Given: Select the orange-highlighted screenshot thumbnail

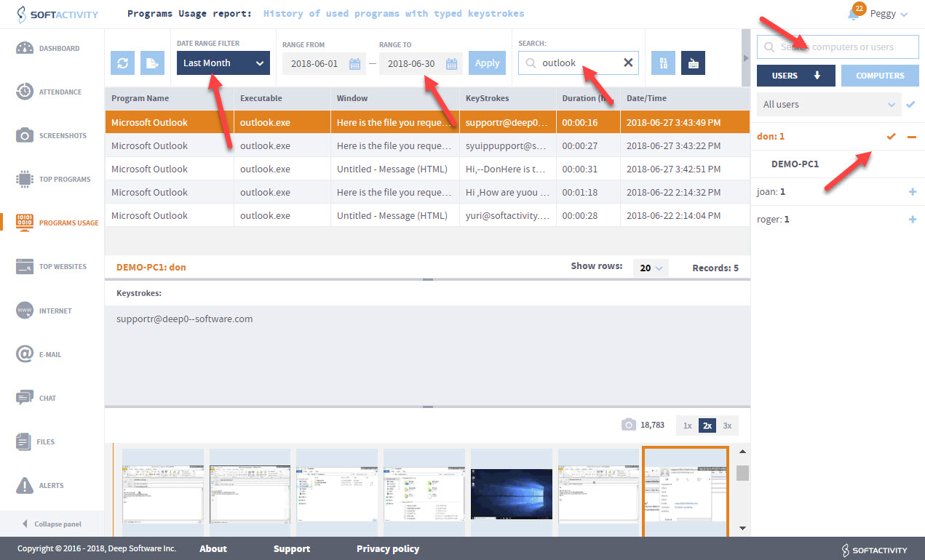Looking at the screenshot, I should [686, 491].
